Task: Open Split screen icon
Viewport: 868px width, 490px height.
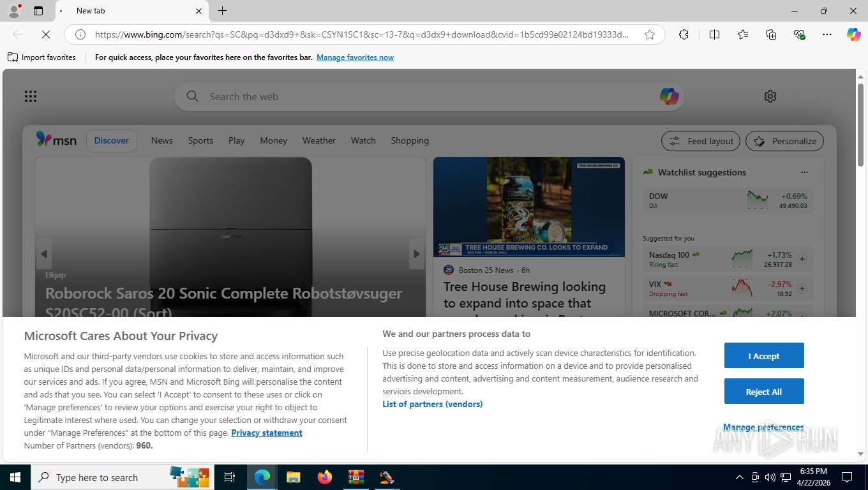Action: 714,34
